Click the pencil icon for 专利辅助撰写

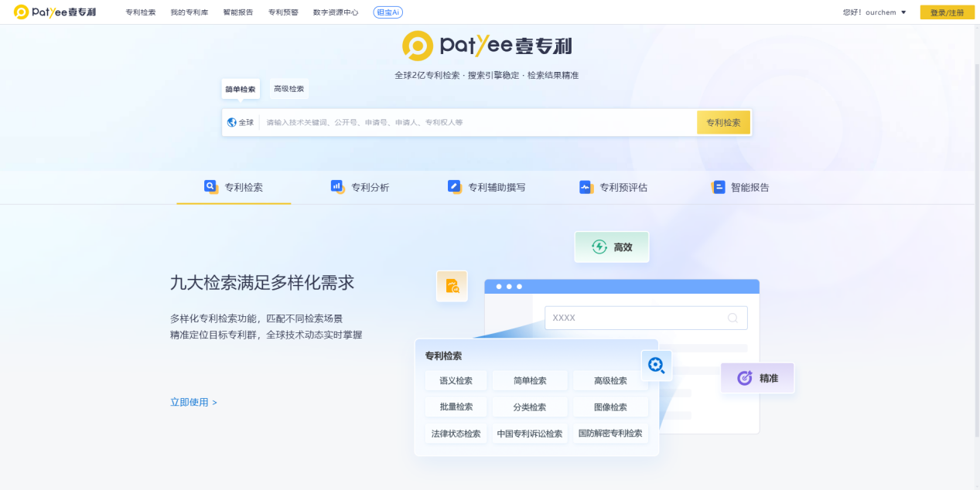(x=454, y=186)
